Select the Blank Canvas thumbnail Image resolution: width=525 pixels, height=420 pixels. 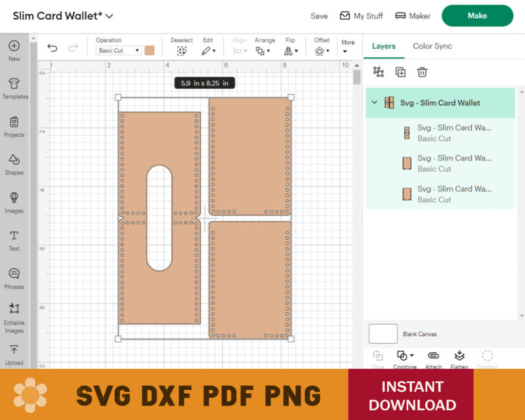click(383, 333)
